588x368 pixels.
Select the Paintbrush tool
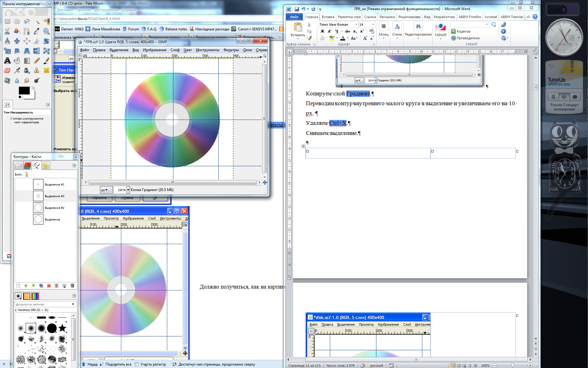[47, 61]
